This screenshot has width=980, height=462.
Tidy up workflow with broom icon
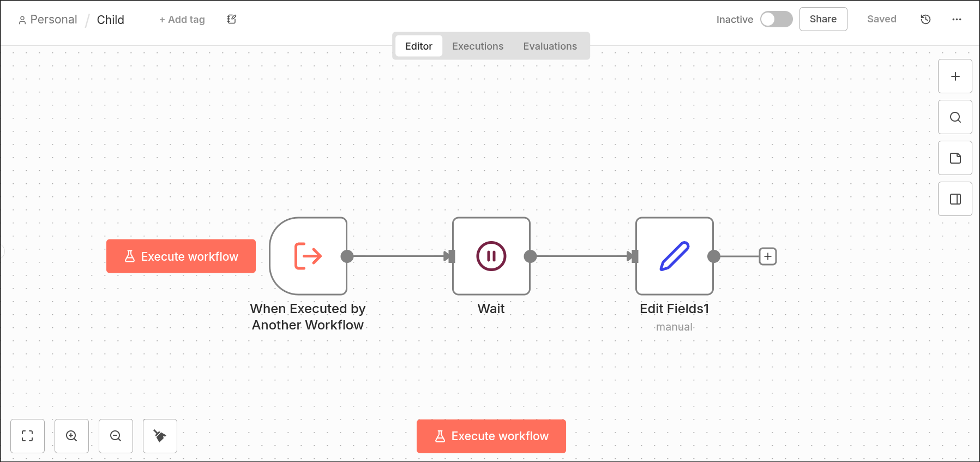[x=160, y=436]
